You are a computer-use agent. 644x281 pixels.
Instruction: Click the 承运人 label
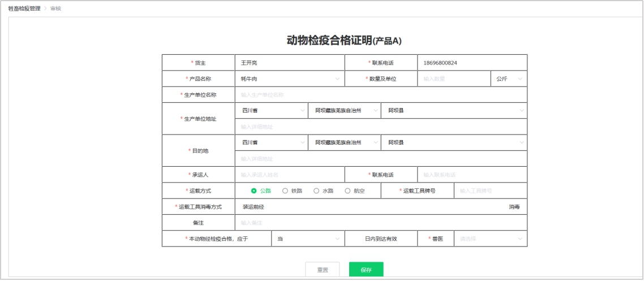pos(200,175)
